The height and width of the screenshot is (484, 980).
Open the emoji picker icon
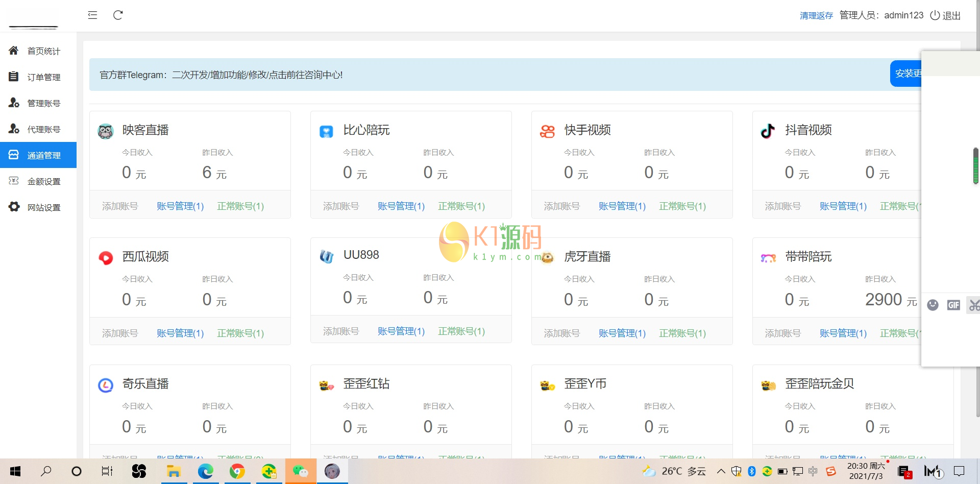tap(933, 305)
